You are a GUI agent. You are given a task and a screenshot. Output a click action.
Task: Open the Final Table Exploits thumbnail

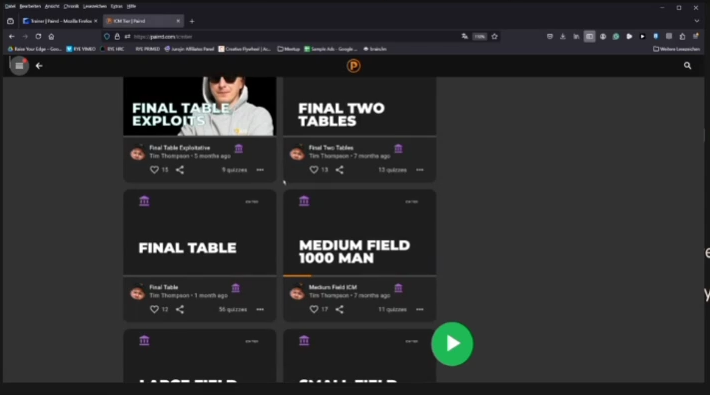tap(200, 106)
